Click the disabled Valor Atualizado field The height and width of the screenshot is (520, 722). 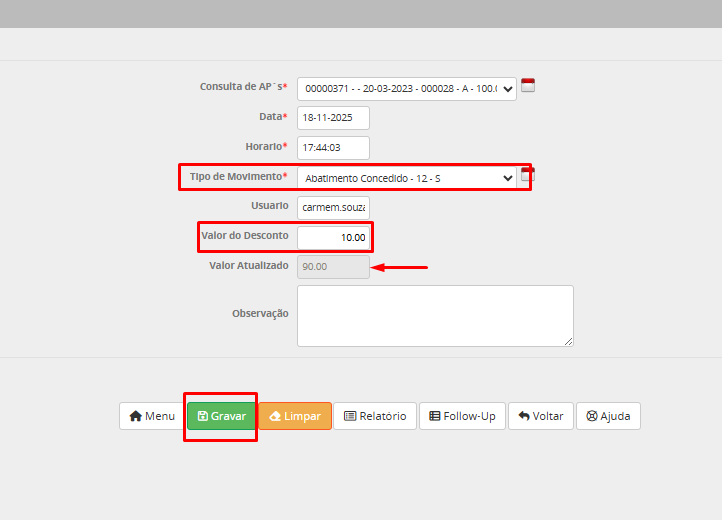pyautogui.click(x=333, y=267)
